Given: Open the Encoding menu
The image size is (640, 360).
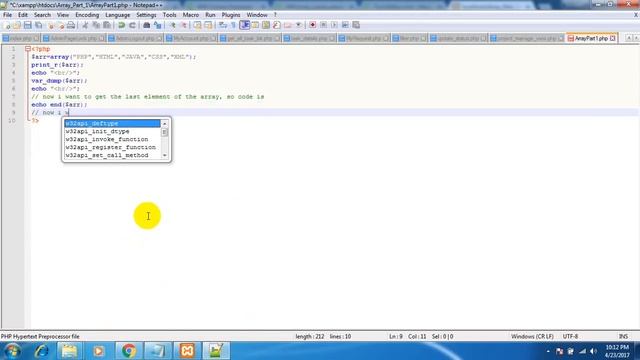Looking at the screenshot, I should tap(87, 15).
